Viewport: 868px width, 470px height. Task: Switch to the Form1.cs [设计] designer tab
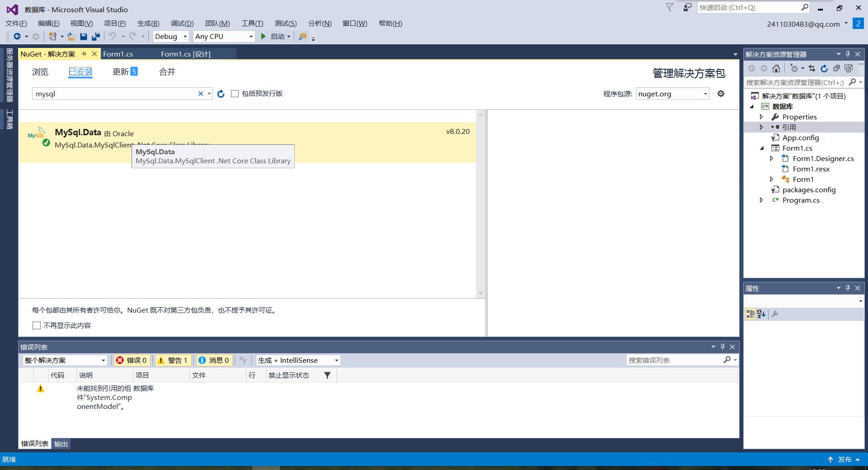coord(186,54)
